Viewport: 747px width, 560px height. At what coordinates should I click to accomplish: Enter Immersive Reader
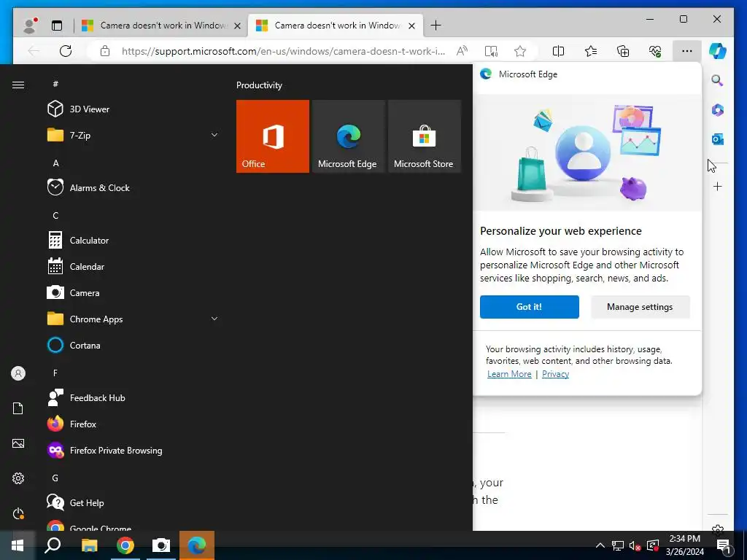(x=491, y=51)
